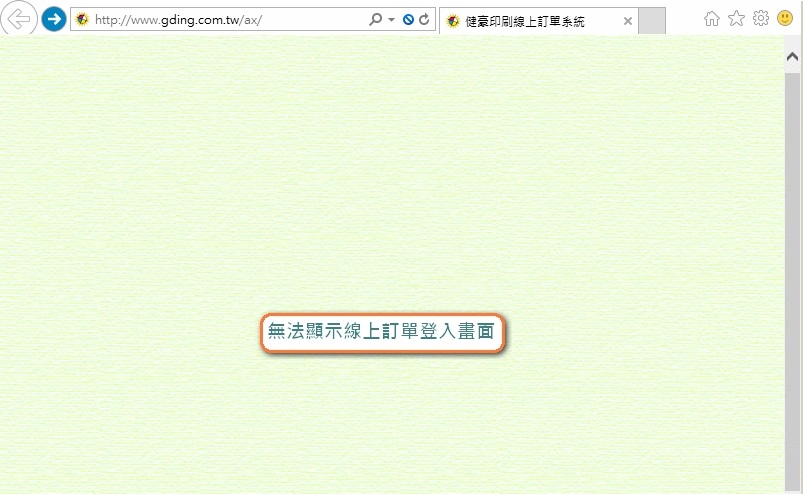
Task: Go forward with the blue forward arrow
Action: pos(54,19)
